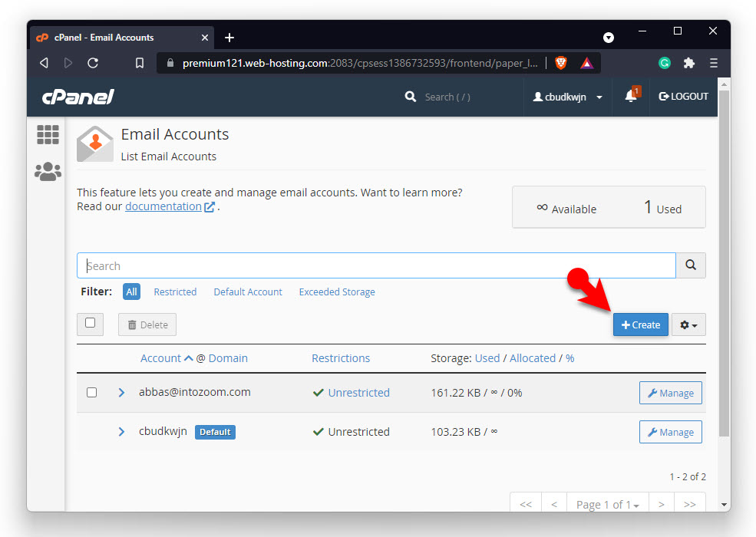Image resolution: width=756 pixels, height=537 pixels.
Task: Open the User Manager sidebar icon
Action: point(48,172)
